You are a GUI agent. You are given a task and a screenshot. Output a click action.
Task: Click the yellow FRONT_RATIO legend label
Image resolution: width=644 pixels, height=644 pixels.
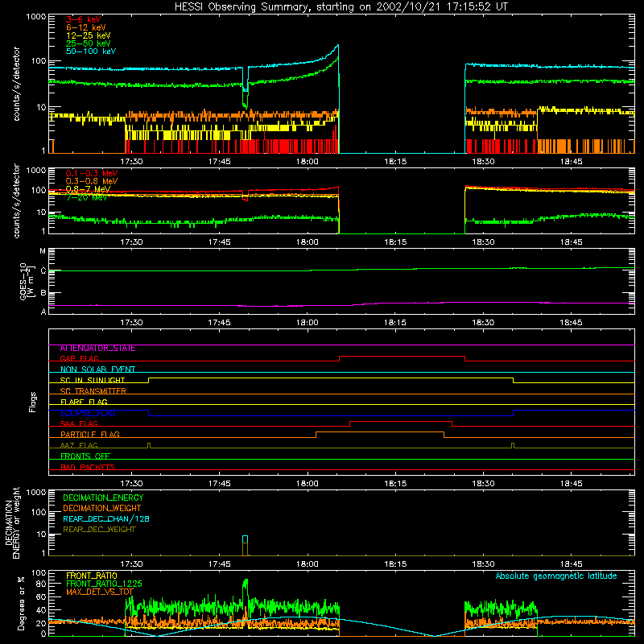92,576
